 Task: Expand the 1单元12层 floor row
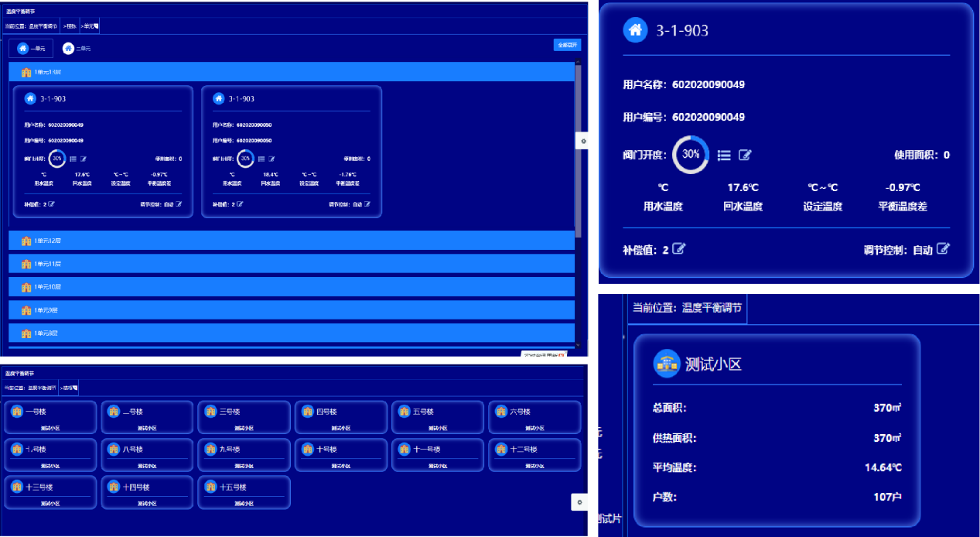coord(292,241)
